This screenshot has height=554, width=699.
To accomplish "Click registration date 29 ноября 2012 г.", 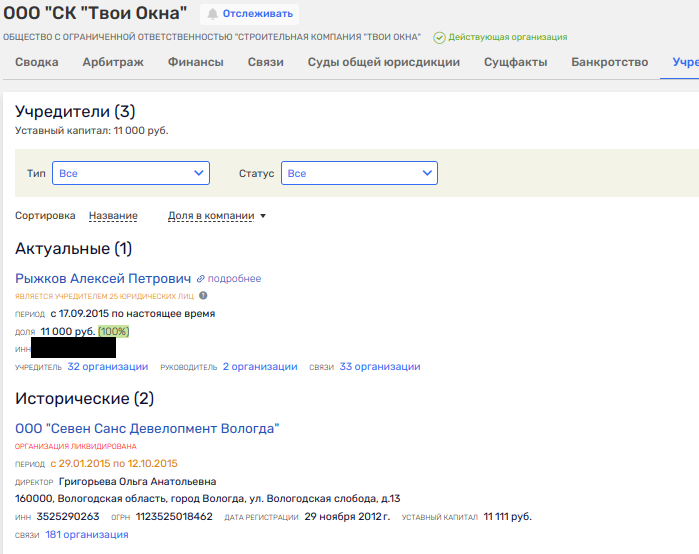I will tap(347, 517).
